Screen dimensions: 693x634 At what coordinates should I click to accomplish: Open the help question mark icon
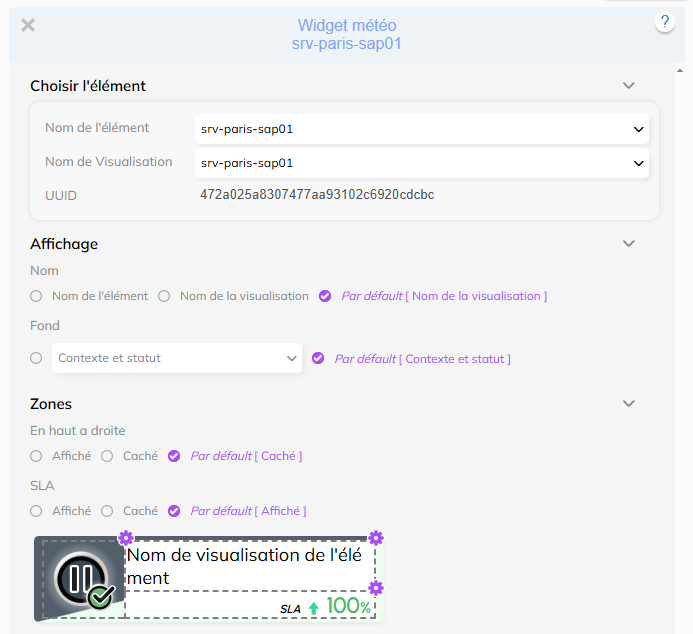(x=665, y=23)
